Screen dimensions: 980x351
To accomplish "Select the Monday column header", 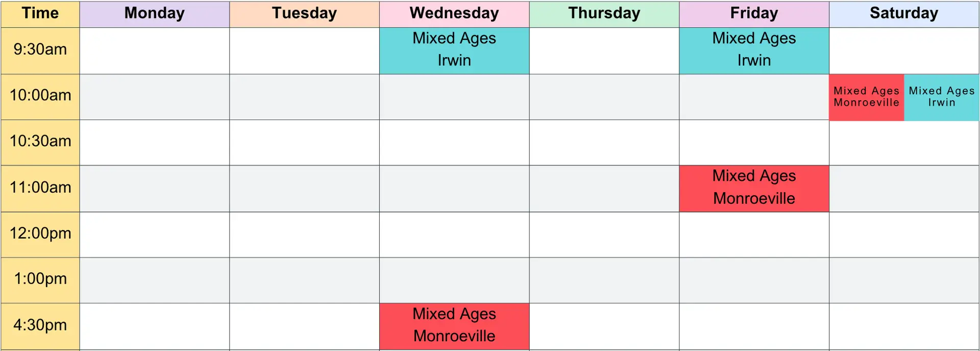I will 155,14.
